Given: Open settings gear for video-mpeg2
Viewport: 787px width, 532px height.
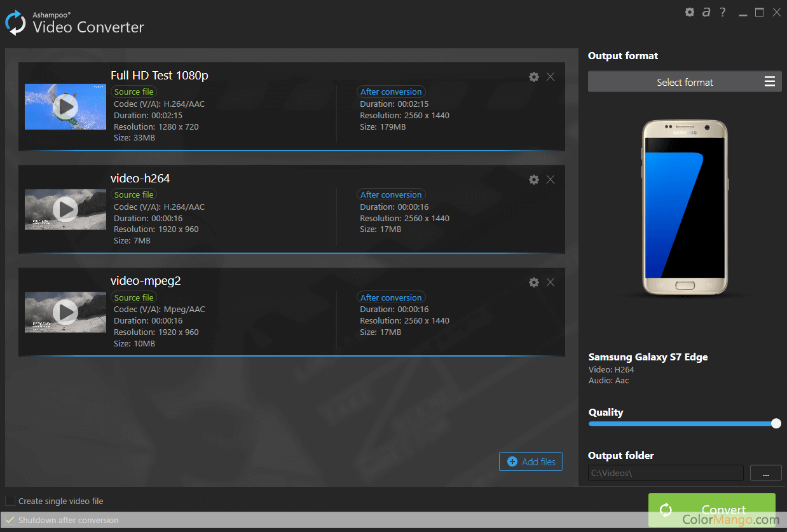Looking at the screenshot, I should pyautogui.click(x=534, y=282).
